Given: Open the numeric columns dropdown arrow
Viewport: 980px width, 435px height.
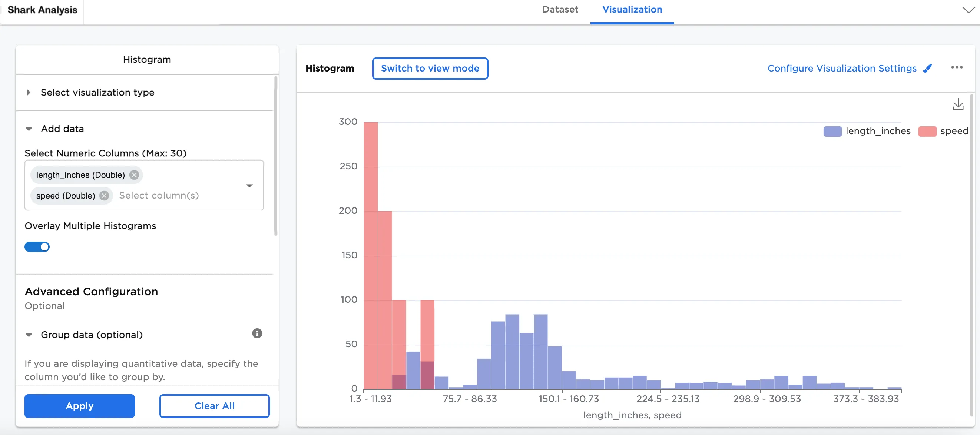Looking at the screenshot, I should click(249, 186).
